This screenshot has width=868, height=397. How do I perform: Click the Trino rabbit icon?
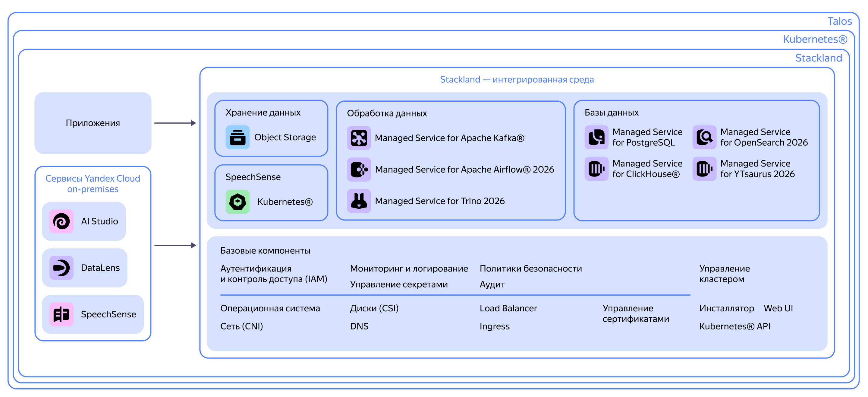point(359,201)
